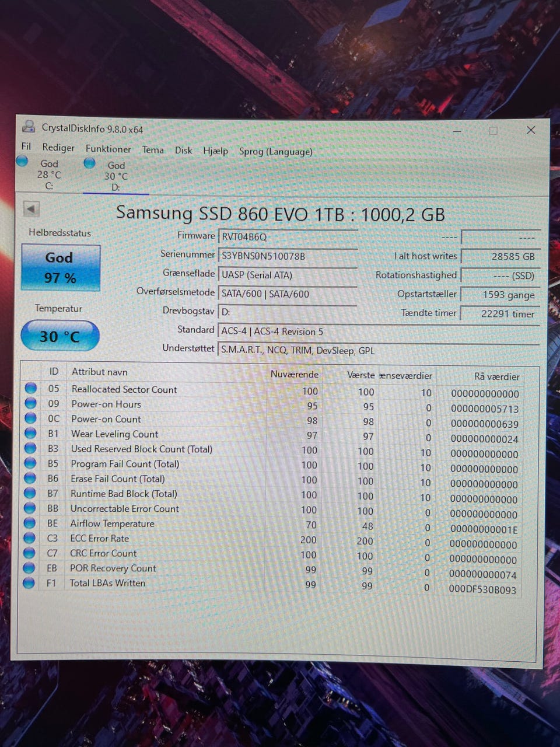Click status icon for Reallocated Sector Count
The image size is (560, 747).
(31, 388)
